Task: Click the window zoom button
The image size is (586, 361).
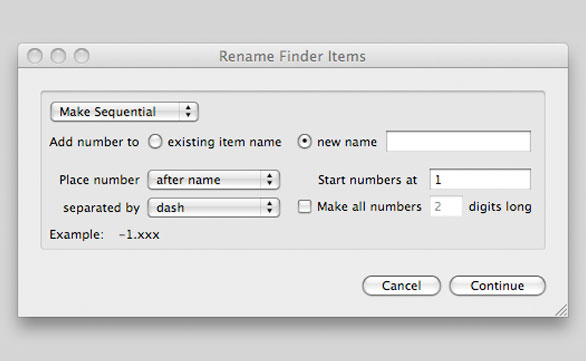Action: click(81, 56)
